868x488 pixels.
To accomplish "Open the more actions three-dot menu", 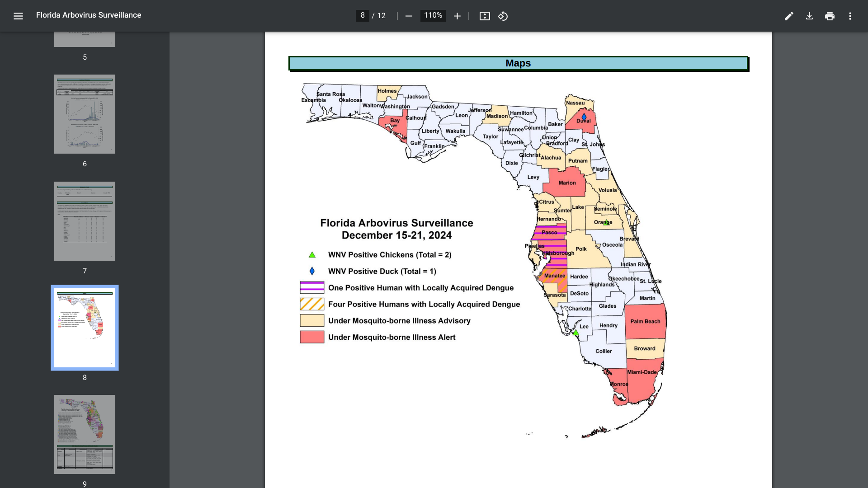I will point(850,16).
